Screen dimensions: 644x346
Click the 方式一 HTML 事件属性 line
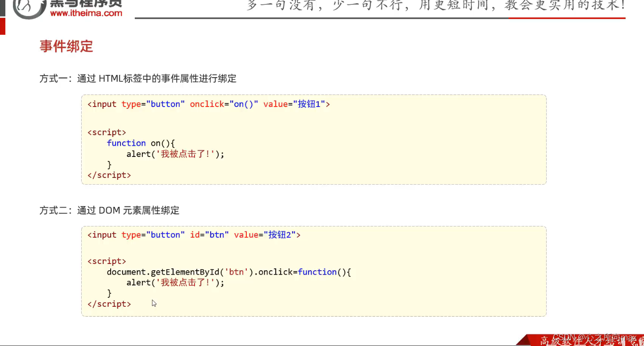click(x=137, y=78)
